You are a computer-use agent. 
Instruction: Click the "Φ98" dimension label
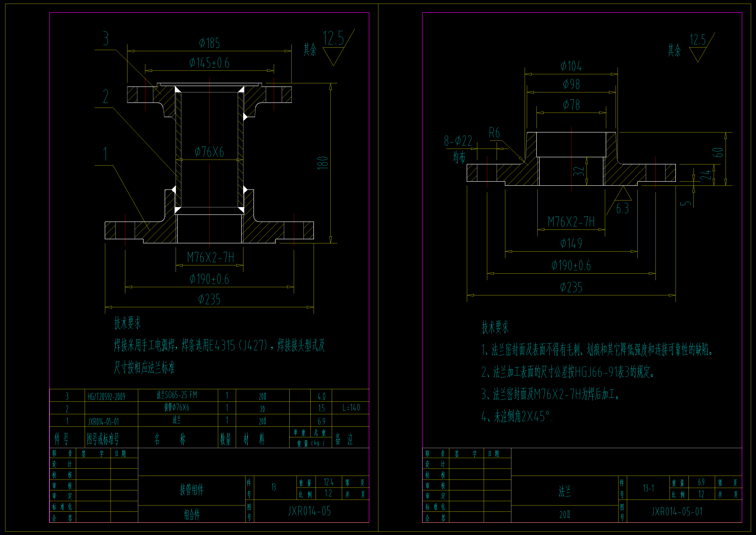571,84
